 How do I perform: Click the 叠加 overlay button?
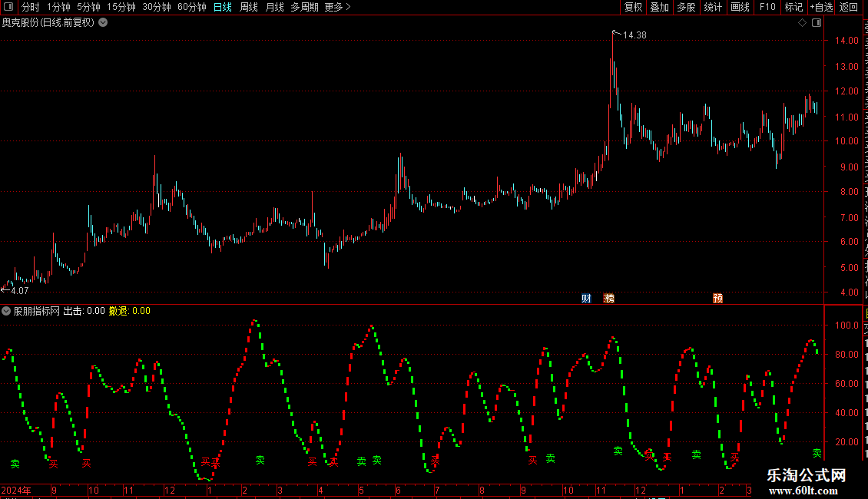pos(660,7)
